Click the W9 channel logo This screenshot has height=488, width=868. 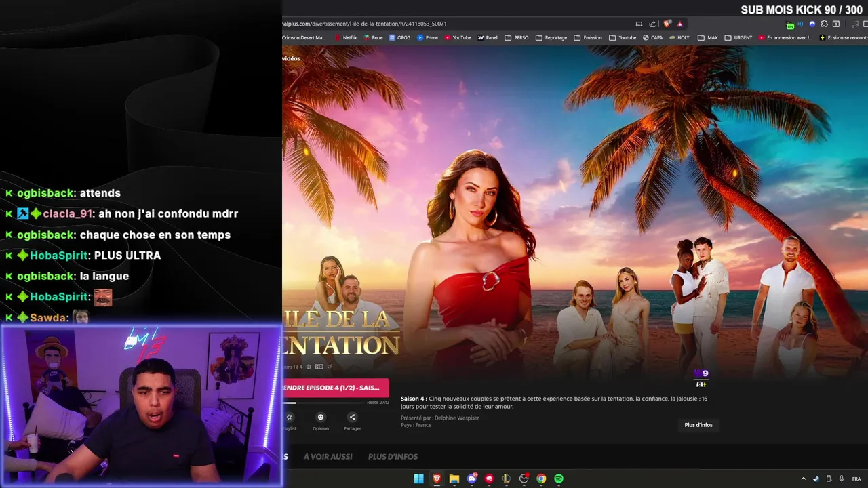(x=701, y=373)
